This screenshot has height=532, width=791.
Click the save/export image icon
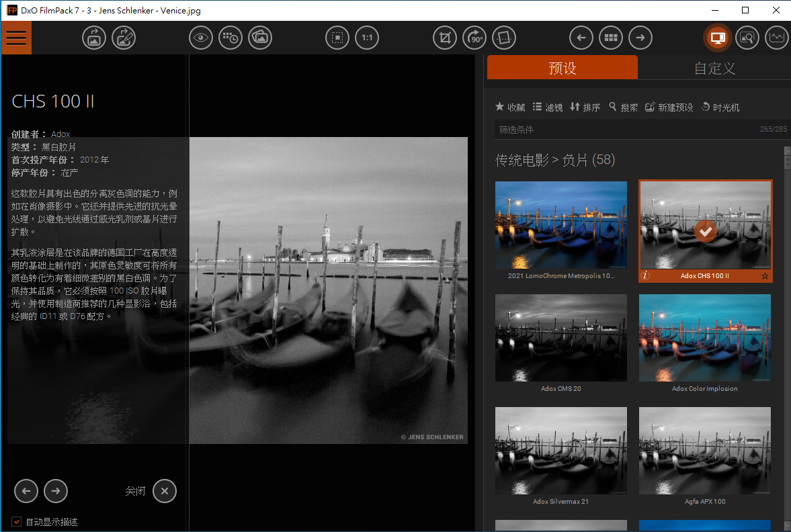click(124, 38)
